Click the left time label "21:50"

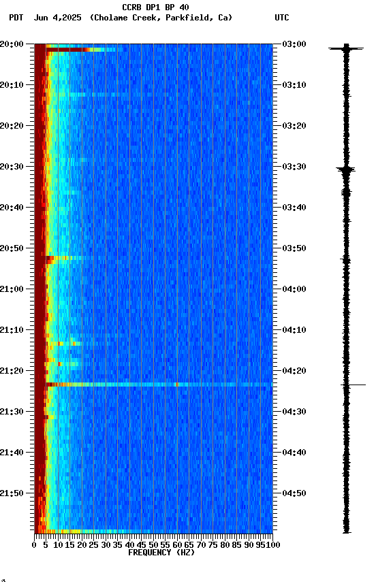(x=12, y=494)
